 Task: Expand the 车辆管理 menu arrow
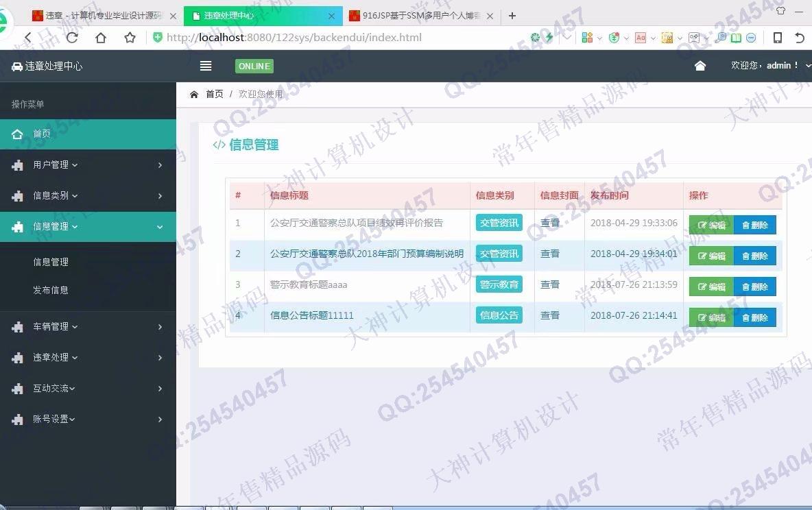pos(160,327)
